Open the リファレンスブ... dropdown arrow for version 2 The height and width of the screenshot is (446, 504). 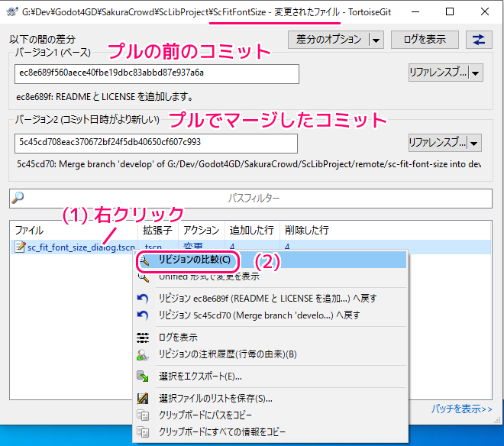[474, 143]
